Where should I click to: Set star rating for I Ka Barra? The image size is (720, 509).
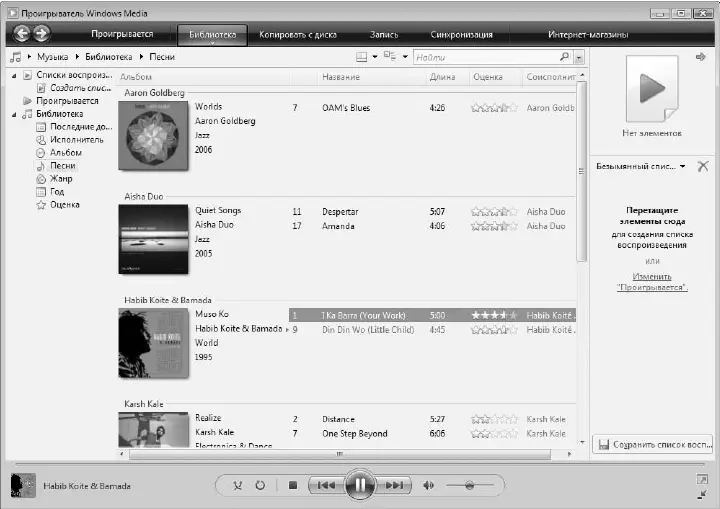pyautogui.click(x=494, y=315)
